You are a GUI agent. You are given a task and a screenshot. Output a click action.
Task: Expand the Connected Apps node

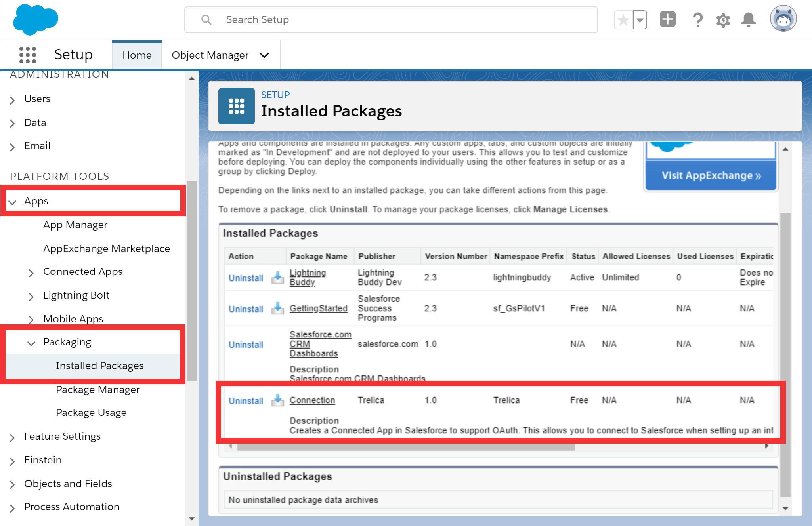click(x=31, y=273)
